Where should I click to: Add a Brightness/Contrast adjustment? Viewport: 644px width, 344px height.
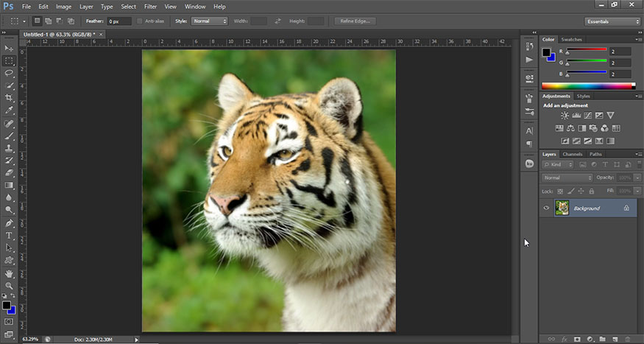pyautogui.click(x=565, y=116)
